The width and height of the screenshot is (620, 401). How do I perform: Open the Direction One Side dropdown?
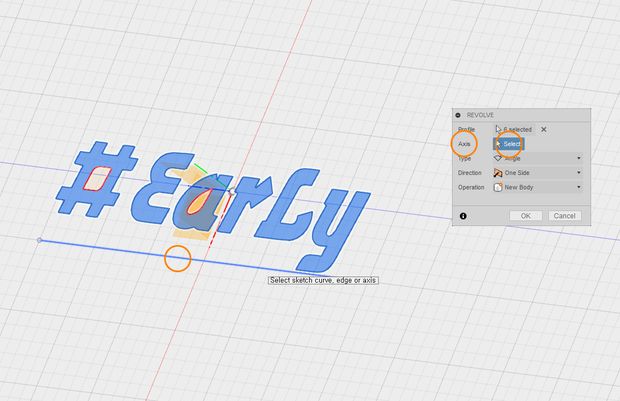coord(538,173)
